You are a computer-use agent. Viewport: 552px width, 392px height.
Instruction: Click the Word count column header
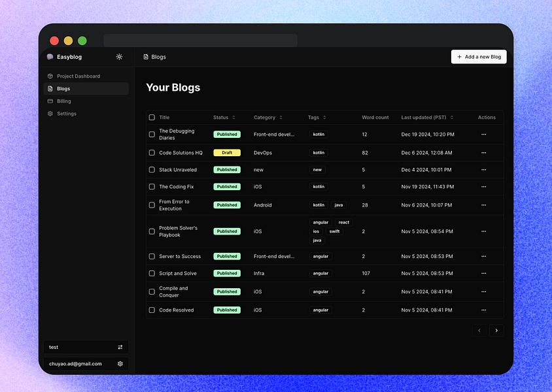pyautogui.click(x=375, y=118)
